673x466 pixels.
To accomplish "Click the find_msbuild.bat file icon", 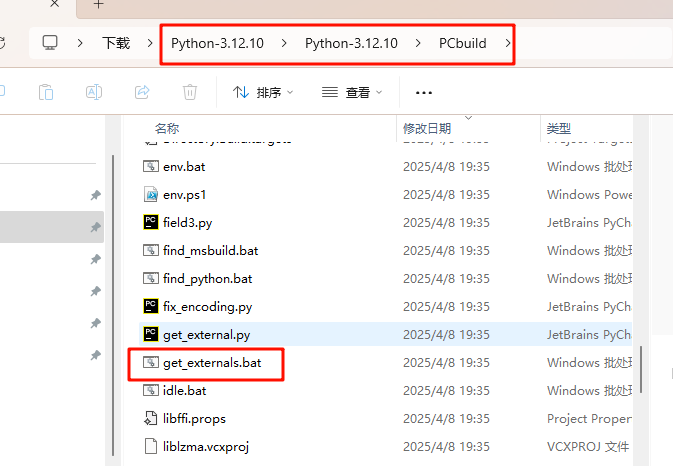I will 151,250.
